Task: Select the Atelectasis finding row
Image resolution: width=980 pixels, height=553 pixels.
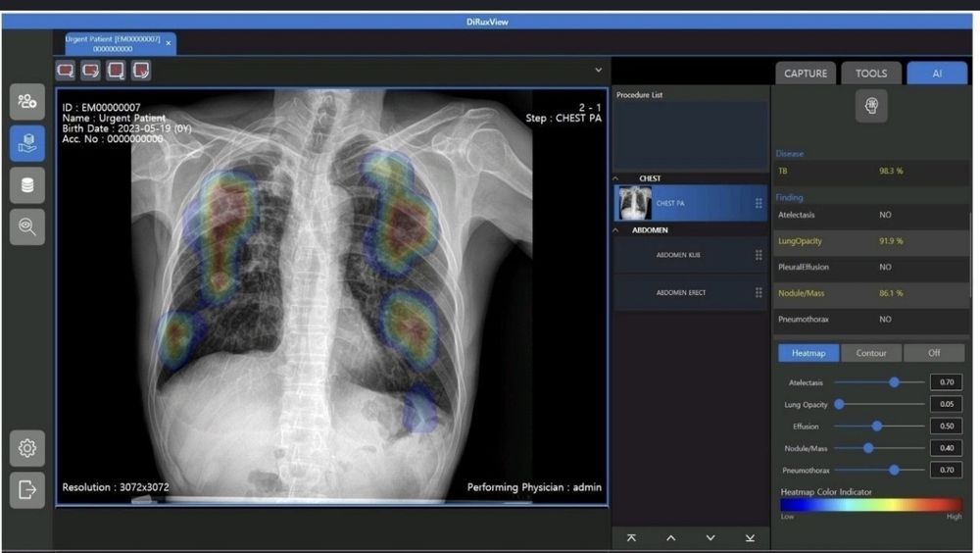Action: coord(871,215)
